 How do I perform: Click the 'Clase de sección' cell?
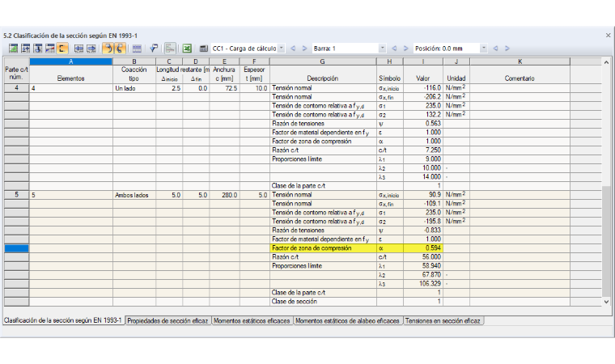[323, 302]
